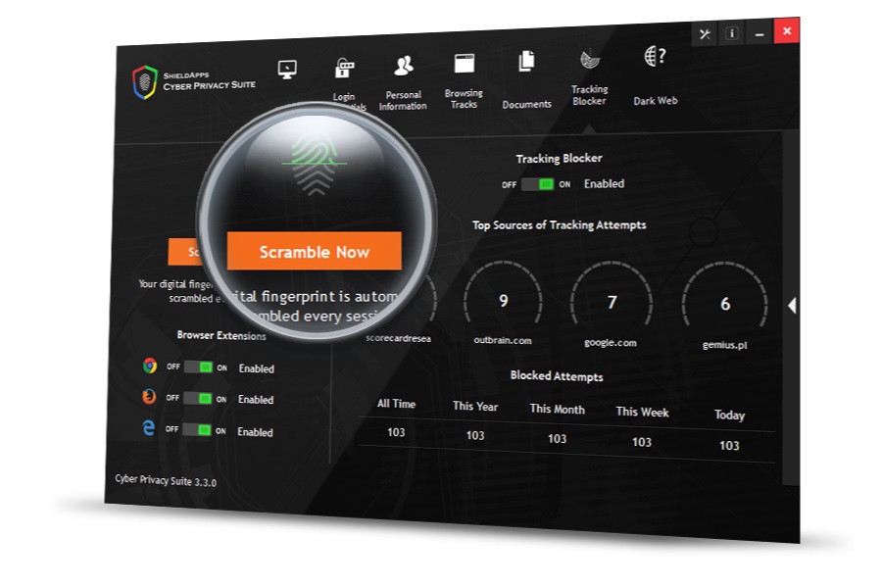The height and width of the screenshot is (588, 882).
Task: Click the This Year column header
Action: point(475,407)
